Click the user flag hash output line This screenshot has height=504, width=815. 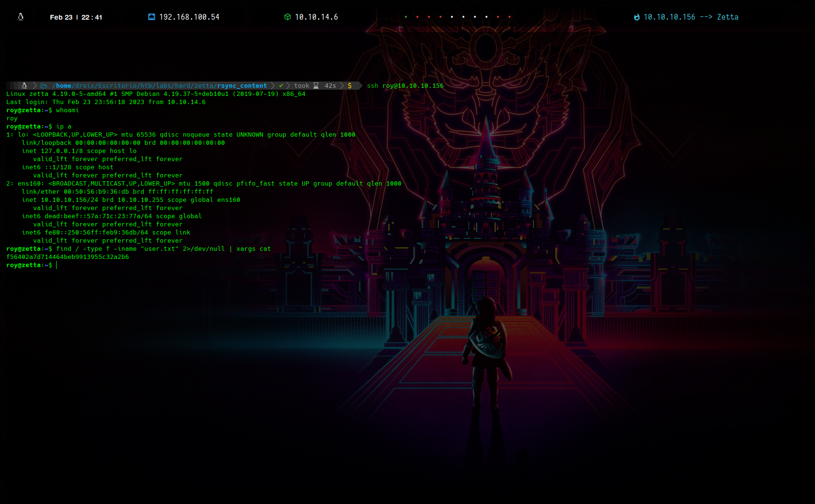coord(68,257)
